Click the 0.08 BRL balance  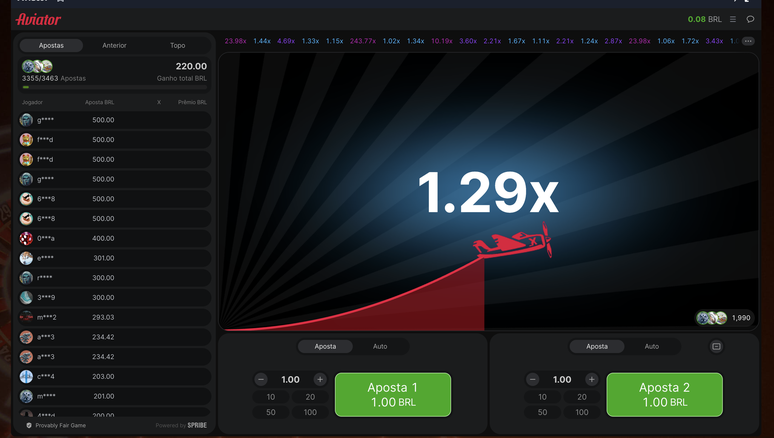(x=704, y=19)
